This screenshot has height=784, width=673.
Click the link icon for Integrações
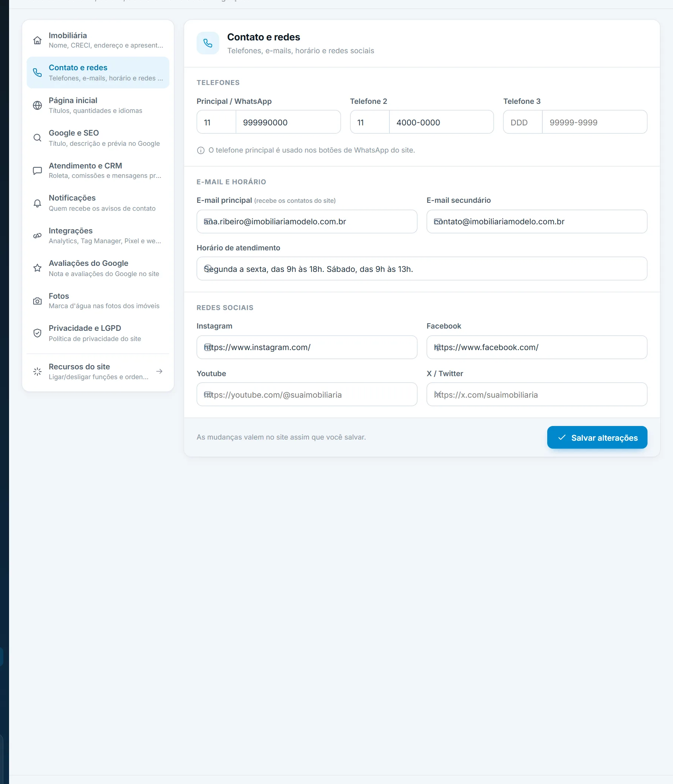pyautogui.click(x=37, y=236)
